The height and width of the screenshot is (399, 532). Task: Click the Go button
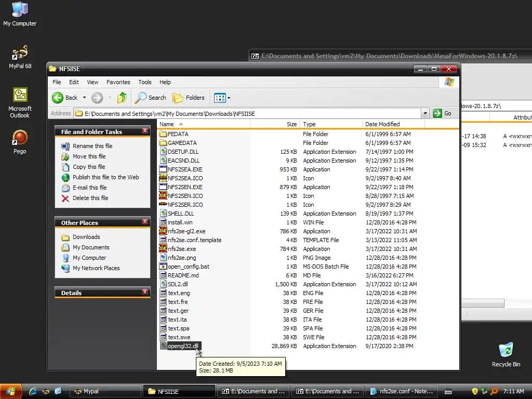pyautogui.click(x=443, y=113)
